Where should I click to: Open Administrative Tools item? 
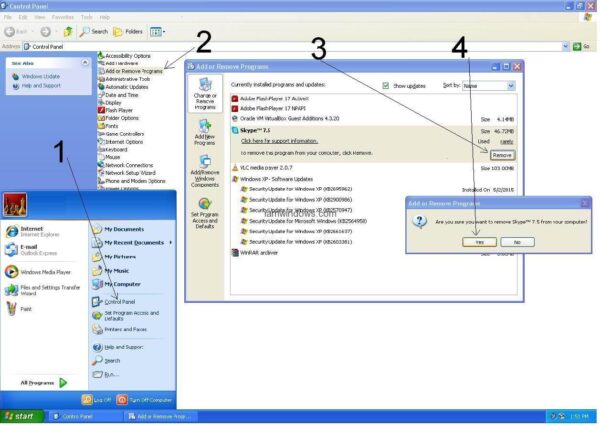point(124,79)
